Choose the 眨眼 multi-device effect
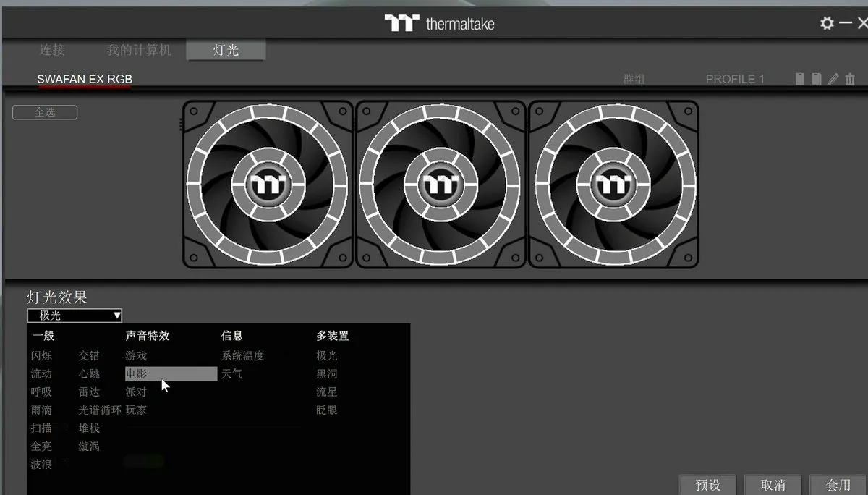 (327, 410)
